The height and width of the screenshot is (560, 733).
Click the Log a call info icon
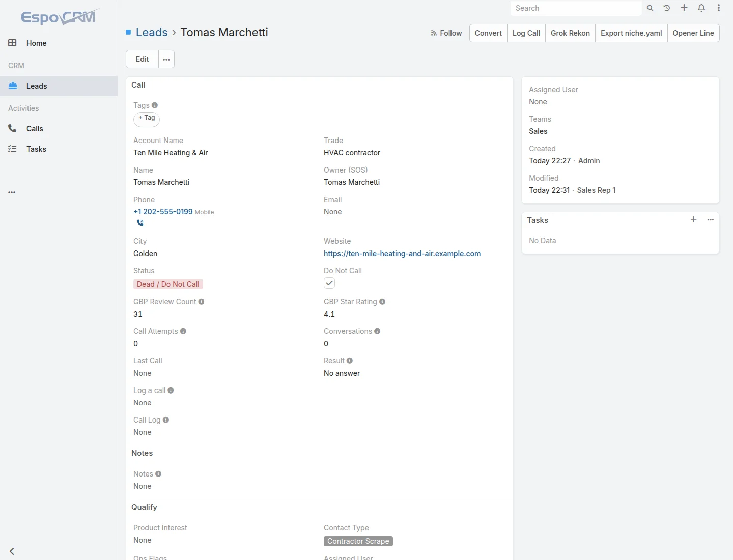click(x=171, y=390)
